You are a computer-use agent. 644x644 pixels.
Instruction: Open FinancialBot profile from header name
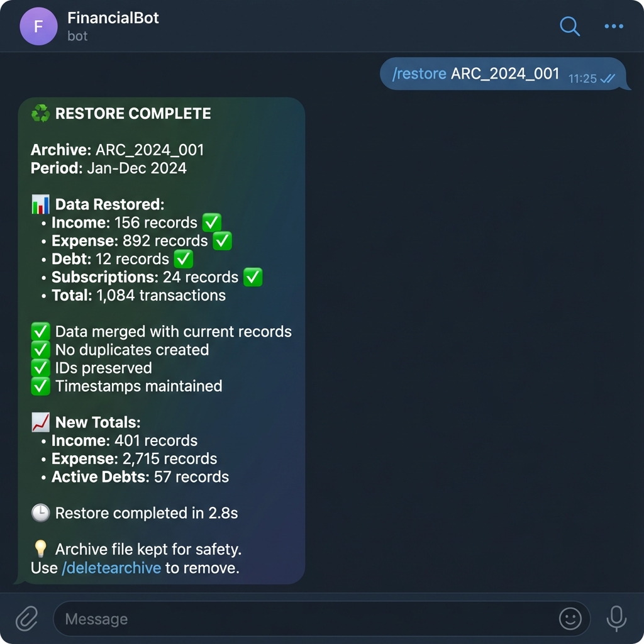click(x=113, y=18)
